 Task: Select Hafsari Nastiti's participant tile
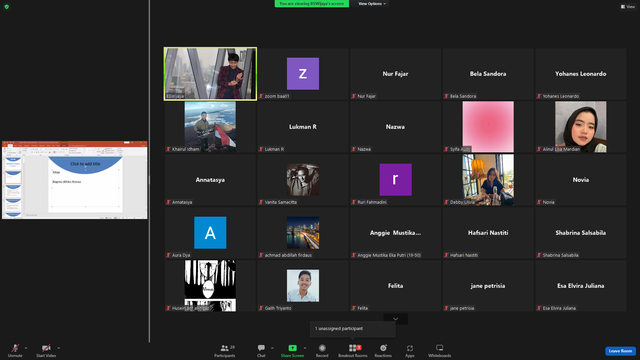[x=488, y=233]
